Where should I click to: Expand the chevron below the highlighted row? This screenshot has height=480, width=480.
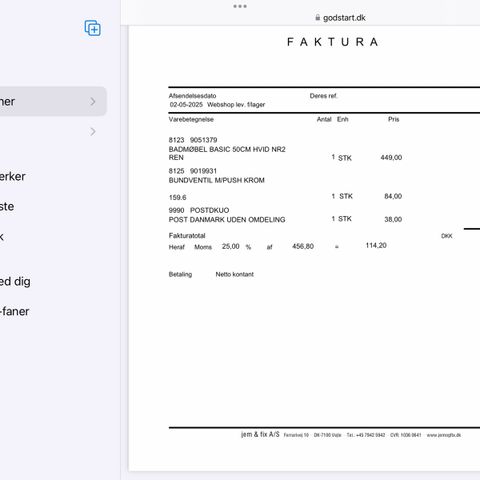click(93, 132)
